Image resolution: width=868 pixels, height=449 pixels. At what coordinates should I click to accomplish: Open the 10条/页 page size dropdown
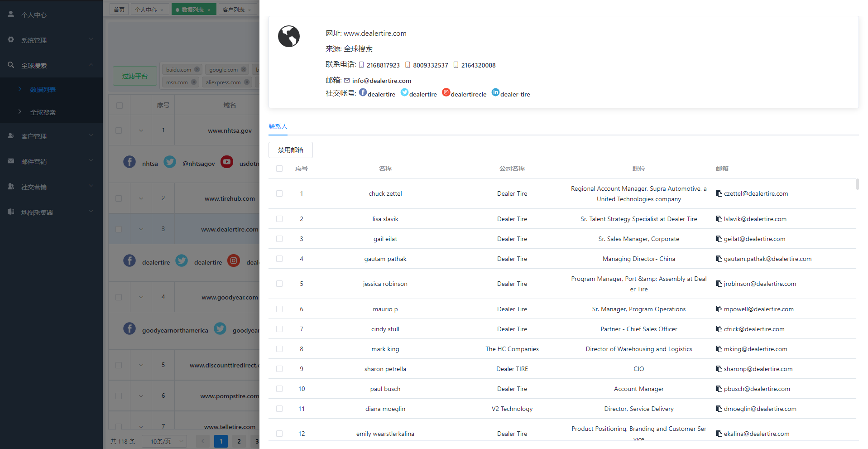pos(164,441)
